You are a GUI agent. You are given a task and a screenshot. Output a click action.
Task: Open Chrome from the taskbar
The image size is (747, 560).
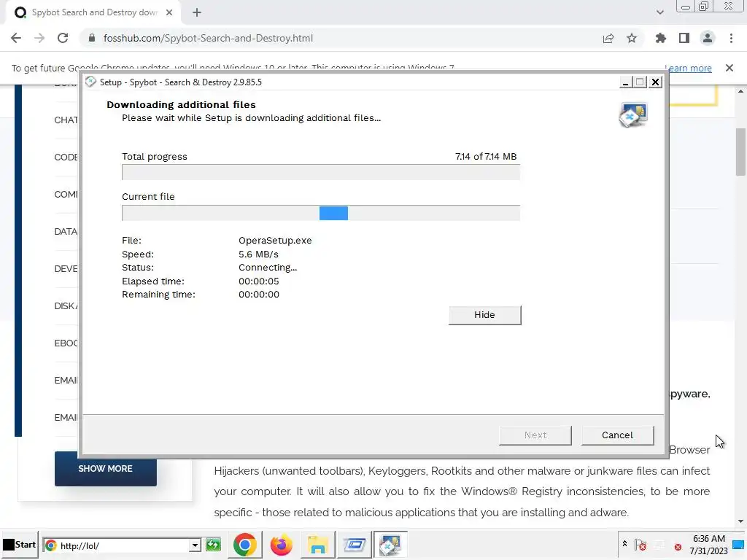coord(245,545)
